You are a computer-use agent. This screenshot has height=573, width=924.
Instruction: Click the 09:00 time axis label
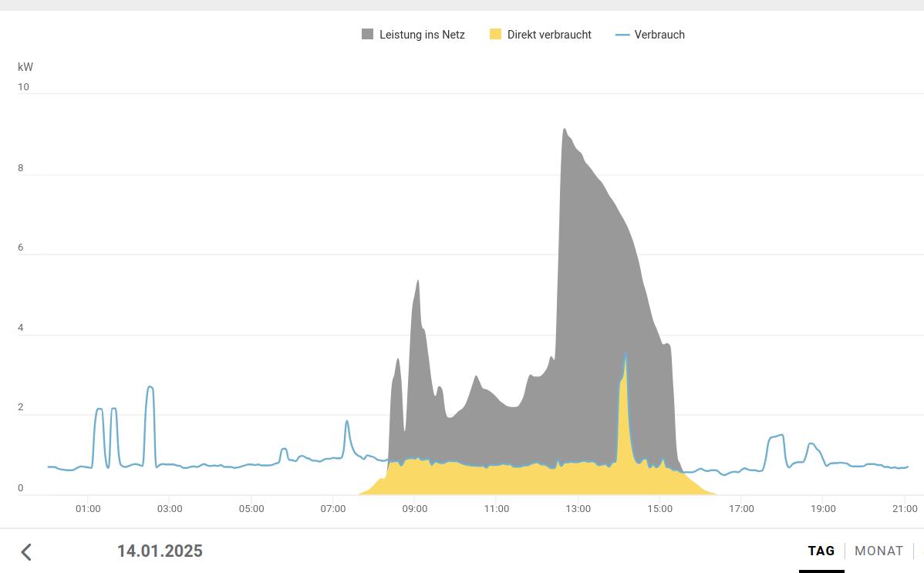414,509
